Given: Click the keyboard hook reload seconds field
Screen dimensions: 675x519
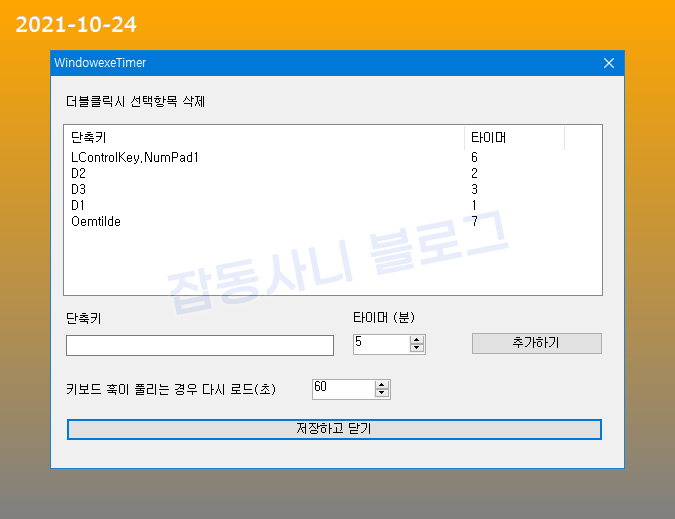Looking at the screenshot, I should pos(344,389).
